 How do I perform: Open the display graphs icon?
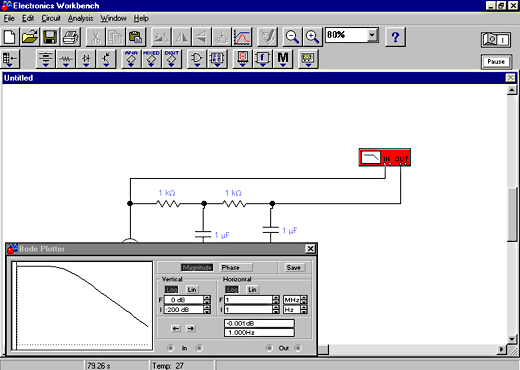coord(242,37)
